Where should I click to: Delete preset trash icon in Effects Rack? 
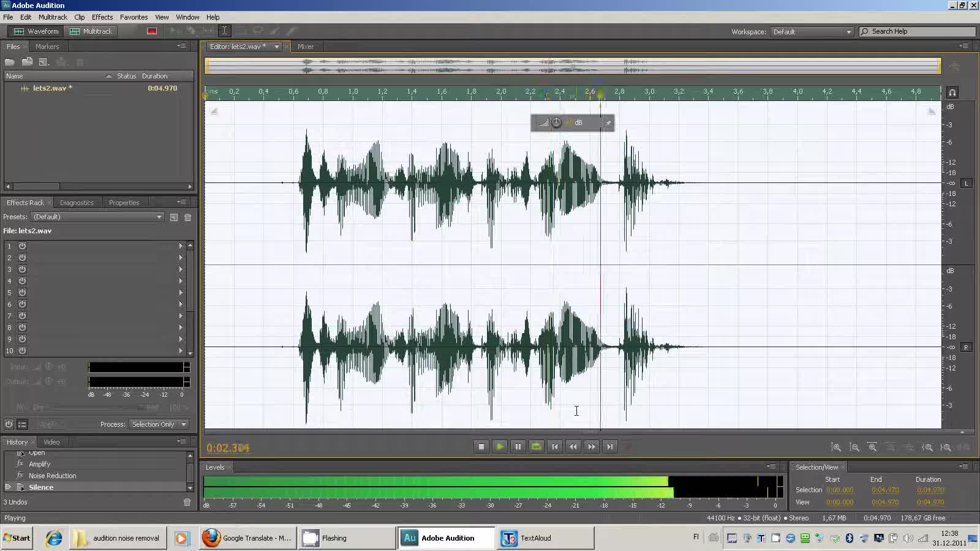(188, 217)
